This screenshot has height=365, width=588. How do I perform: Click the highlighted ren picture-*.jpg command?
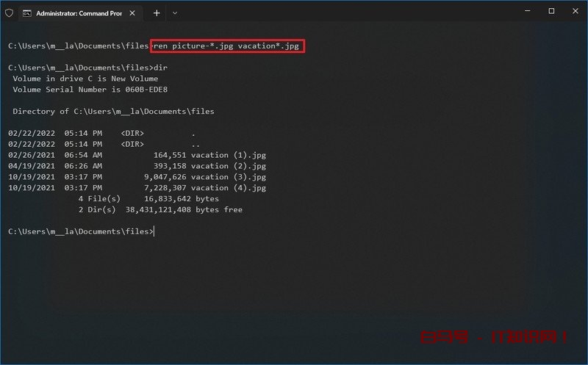[227, 46]
